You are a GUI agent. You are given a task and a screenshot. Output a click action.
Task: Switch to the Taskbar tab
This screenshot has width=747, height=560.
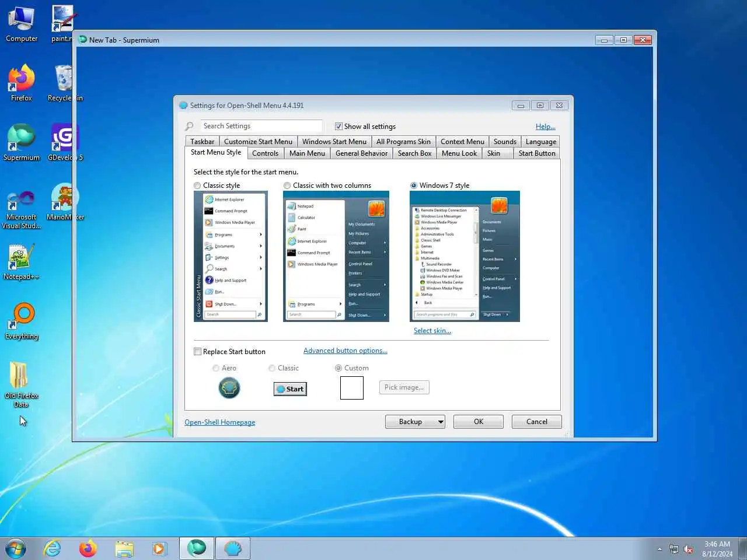tap(202, 142)
